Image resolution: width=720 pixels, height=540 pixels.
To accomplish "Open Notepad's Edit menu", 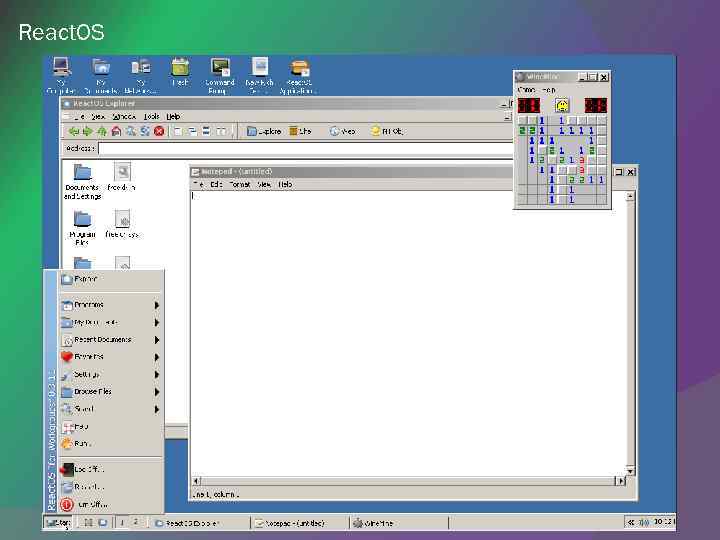I will tap(216, 184).
